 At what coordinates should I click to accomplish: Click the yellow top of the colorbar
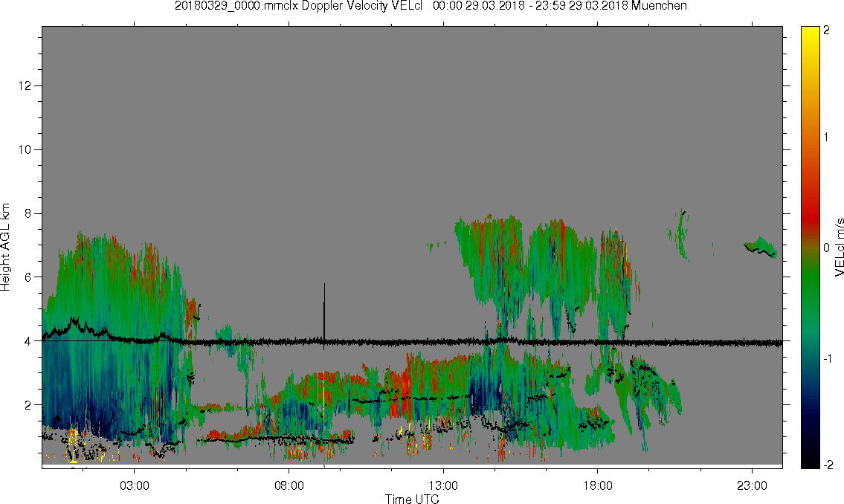coord(810,32)
